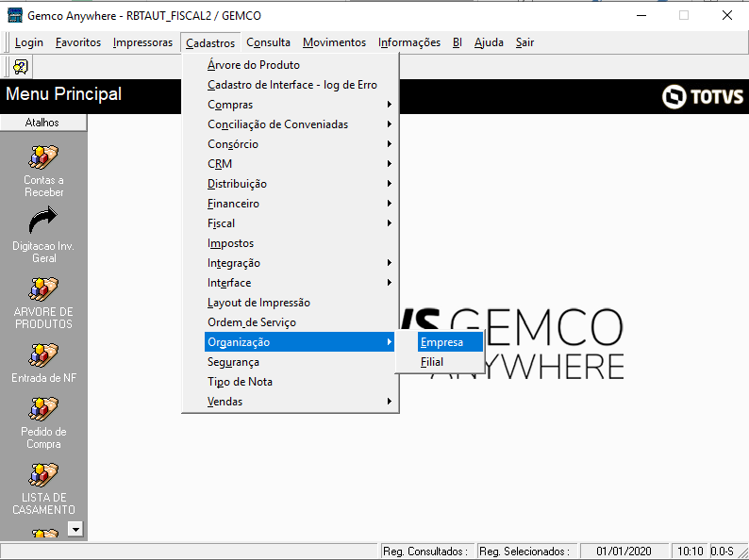Select the Segurança menu entry
Image resolution: width=749 pixels, height=560 pixels.
(x=299, y=362)
